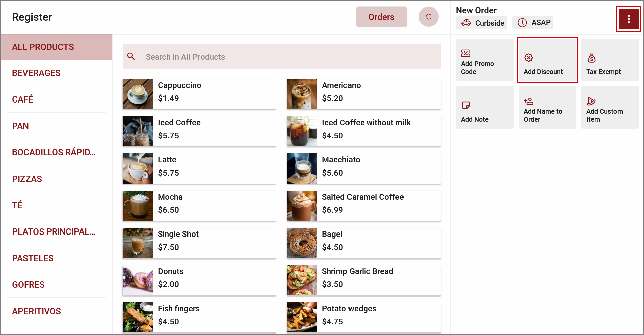The width and height of the screenshot is (644, 335).
Task: Click the search magnifier icon
Action: pyautogui.click(x=131, y=57)
